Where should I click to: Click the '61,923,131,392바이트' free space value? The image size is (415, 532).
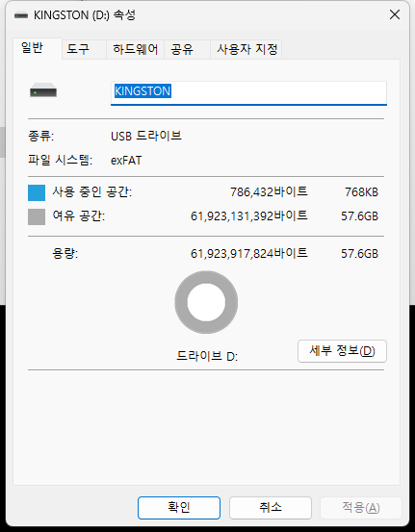coord(249,215)
